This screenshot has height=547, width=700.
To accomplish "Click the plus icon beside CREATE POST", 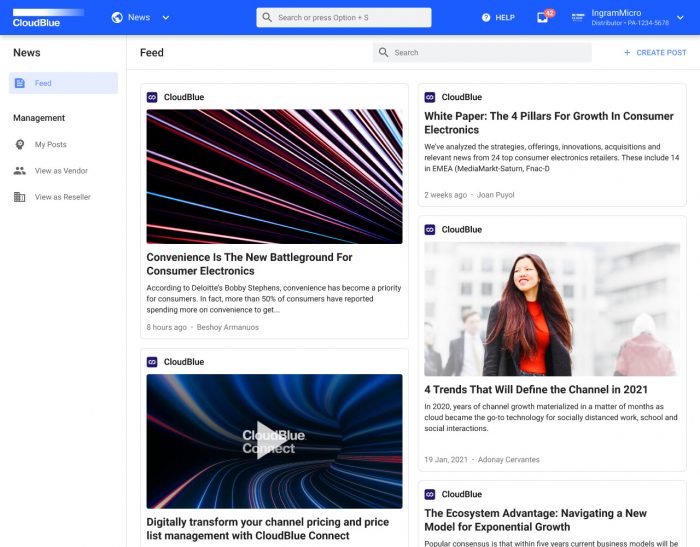I will (627, 53).
